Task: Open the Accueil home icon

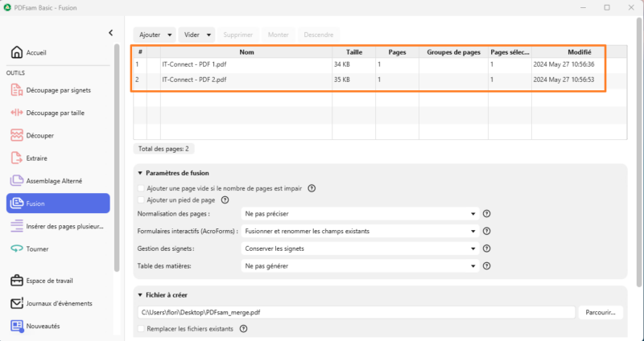Action: [x=17, y=53]
